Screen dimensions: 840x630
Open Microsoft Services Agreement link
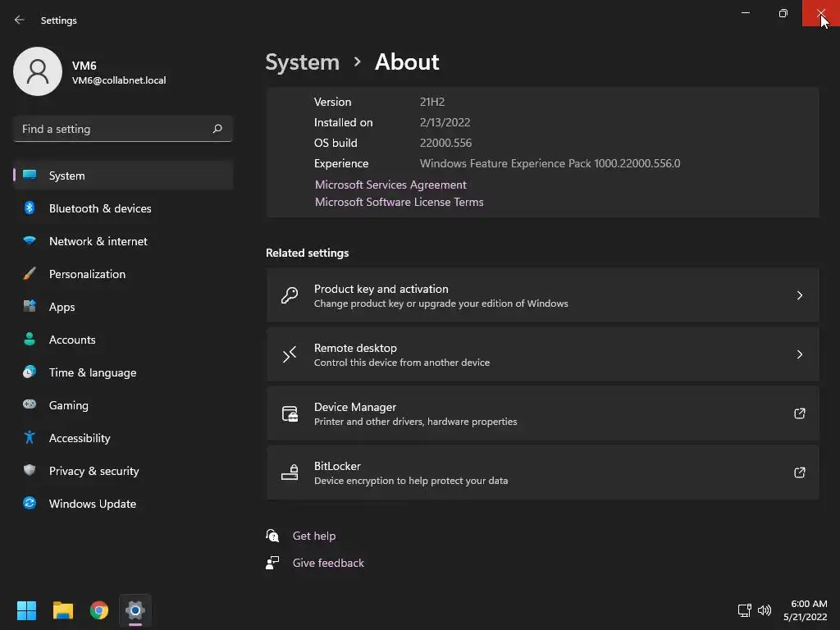point(390,185)
